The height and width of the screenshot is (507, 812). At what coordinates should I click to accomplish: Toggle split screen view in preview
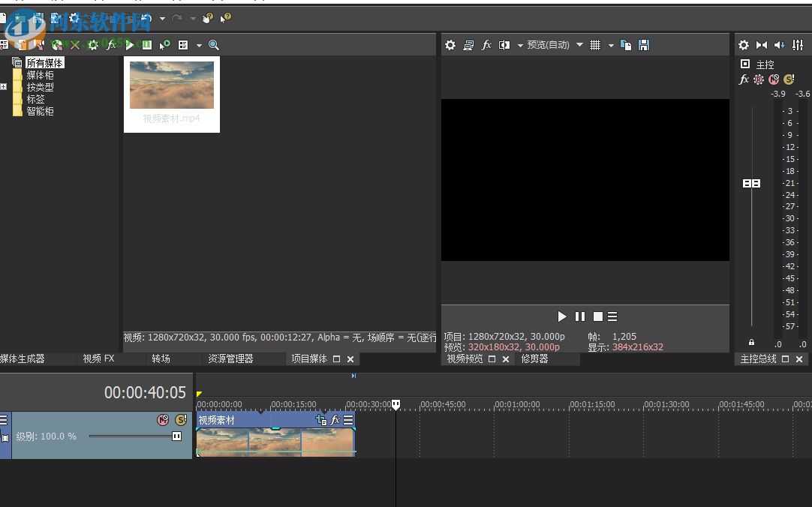click(504, 45)
